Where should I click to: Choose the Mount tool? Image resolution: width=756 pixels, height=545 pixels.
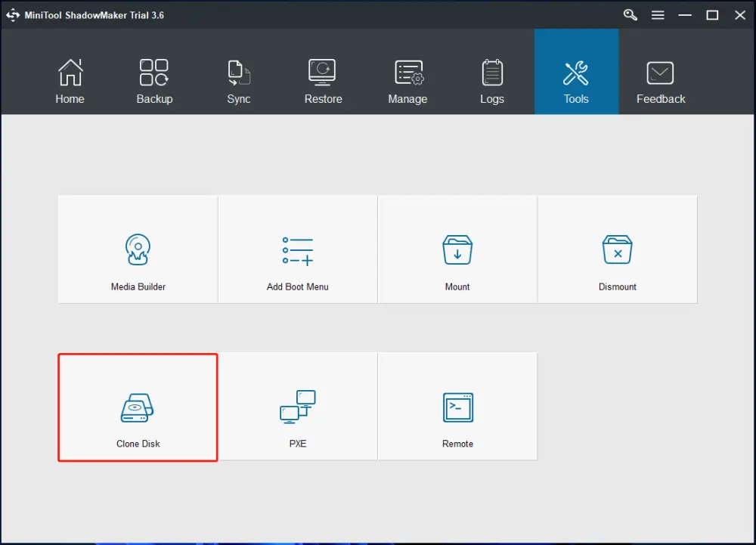click(x=457, y=249)
